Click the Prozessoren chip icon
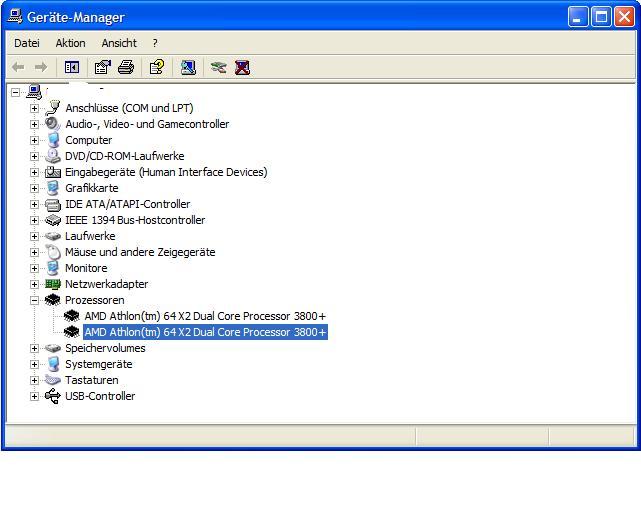641x512 pixels. tap(53, 300)
